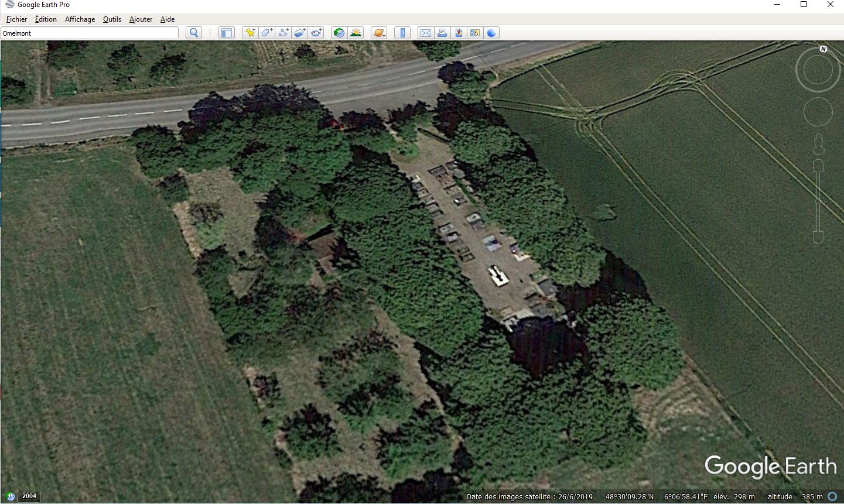Click the search magnifier button

194,33
